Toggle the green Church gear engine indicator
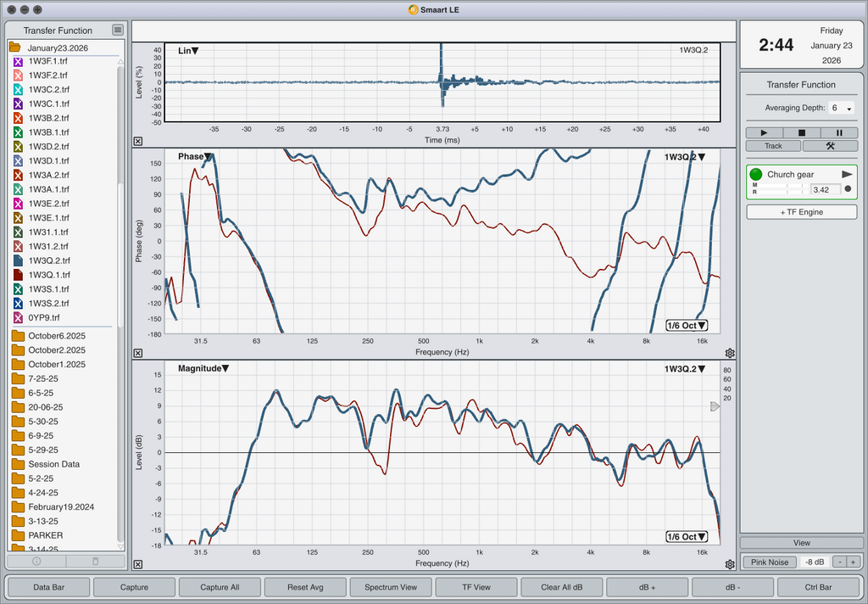Viewport: 868px width, 604px height. [756, 175]
